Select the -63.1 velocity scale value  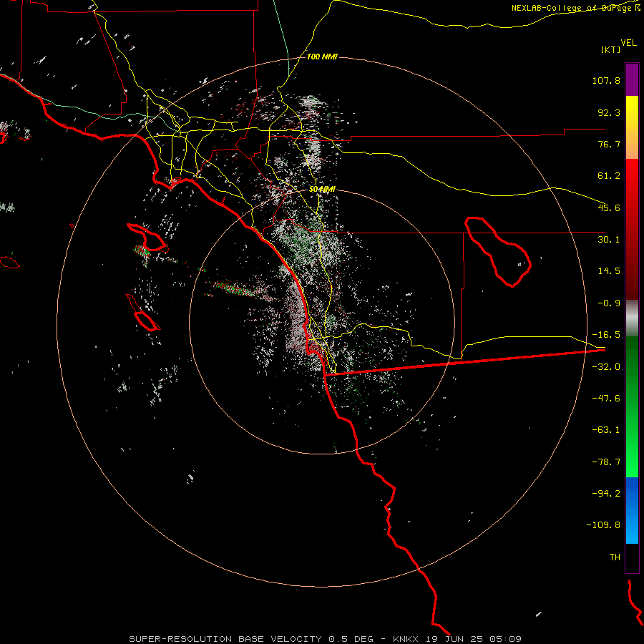[x=606, y=430]
